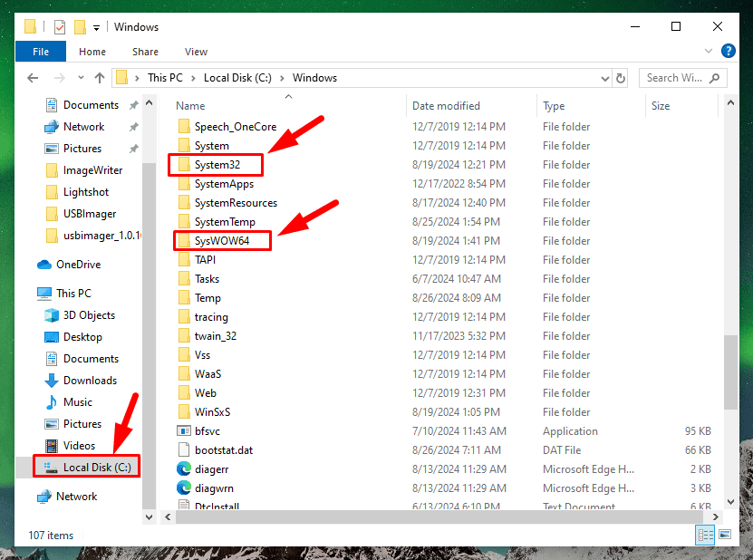
Task: Click the Temp folder icon
Action: point(184,298)
